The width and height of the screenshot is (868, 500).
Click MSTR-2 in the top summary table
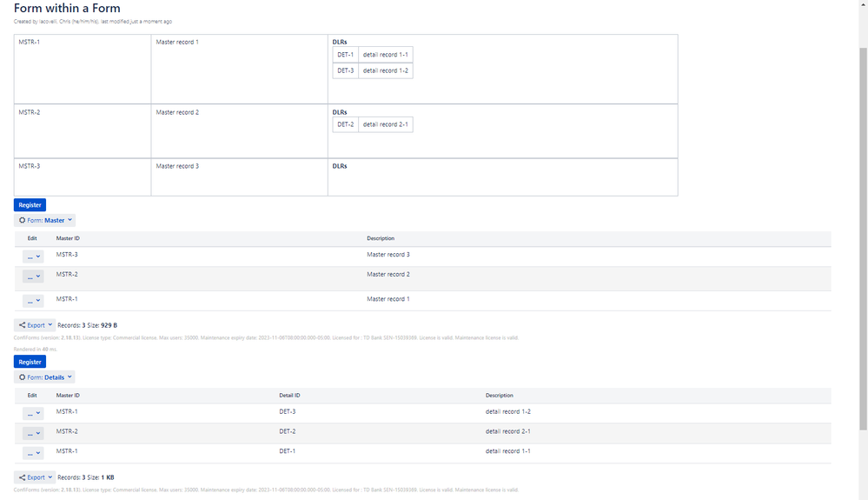pyautogui.click(x=30, y=112)
